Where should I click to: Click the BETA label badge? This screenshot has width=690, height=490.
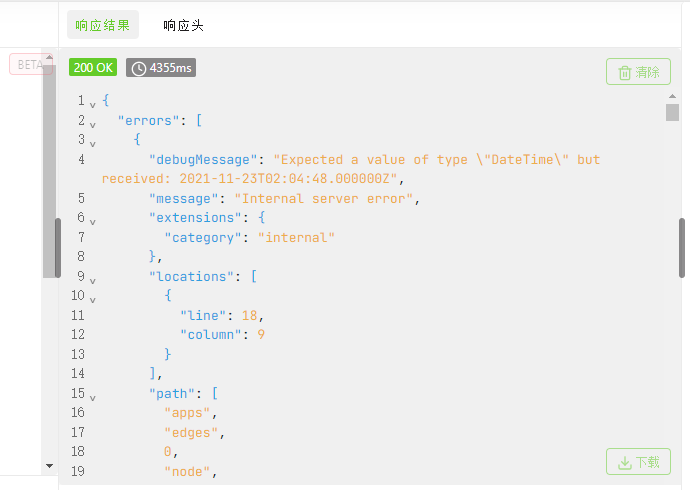[x=30, y=65]
